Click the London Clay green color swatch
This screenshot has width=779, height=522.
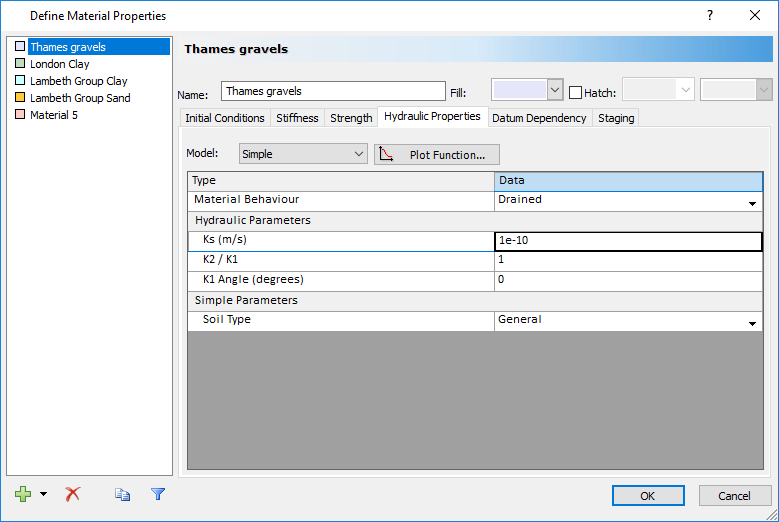pos(20,63)
